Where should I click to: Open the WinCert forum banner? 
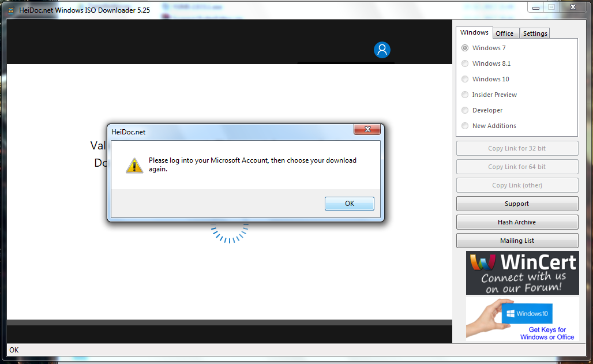522,273
